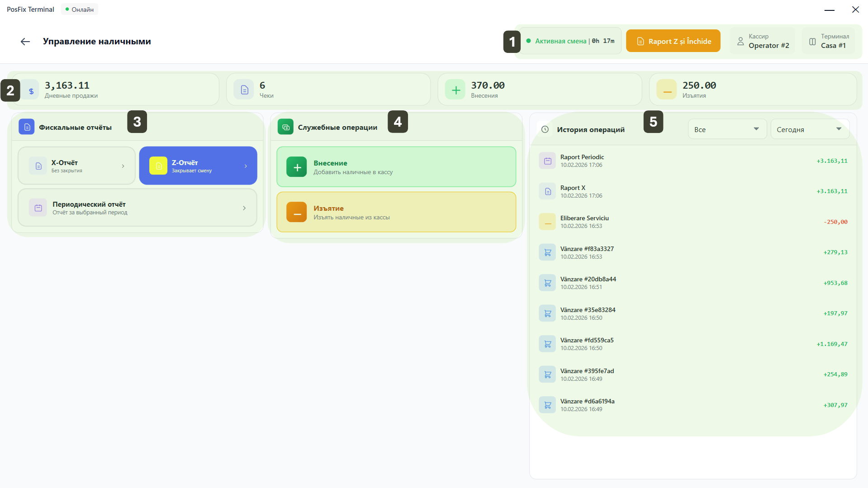Open the Сегодня period dropdown

point(809,129)
